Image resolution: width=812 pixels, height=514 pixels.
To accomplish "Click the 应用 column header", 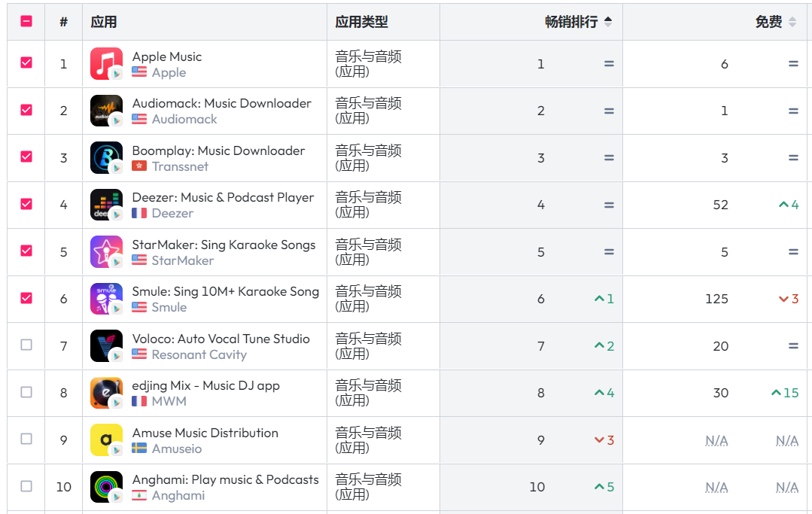I will [x=104, y=22].
